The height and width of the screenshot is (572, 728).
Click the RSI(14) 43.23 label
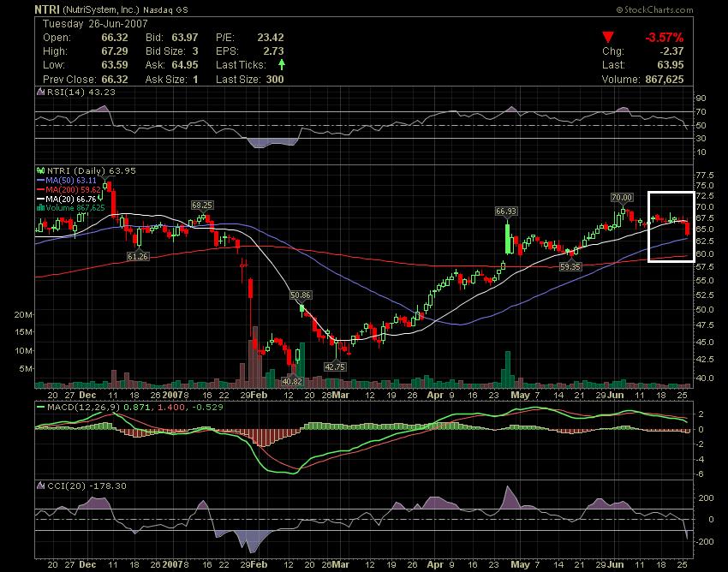coord(81,92)
